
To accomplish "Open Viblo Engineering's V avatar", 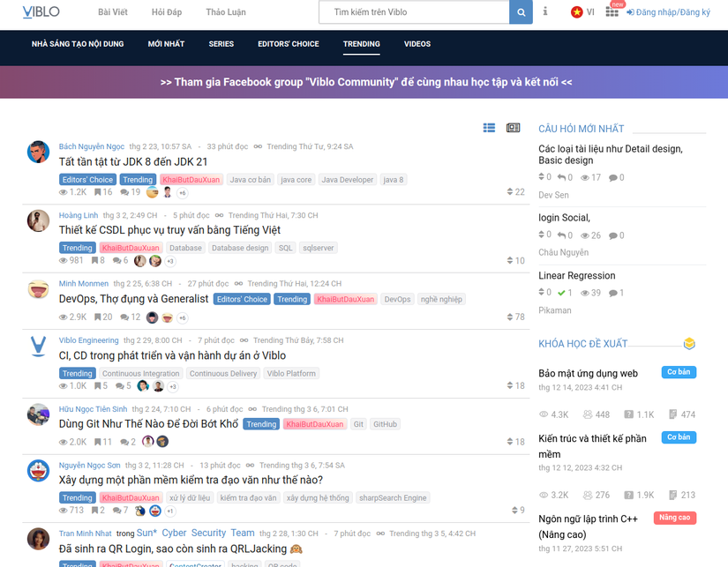I will 38,347.
